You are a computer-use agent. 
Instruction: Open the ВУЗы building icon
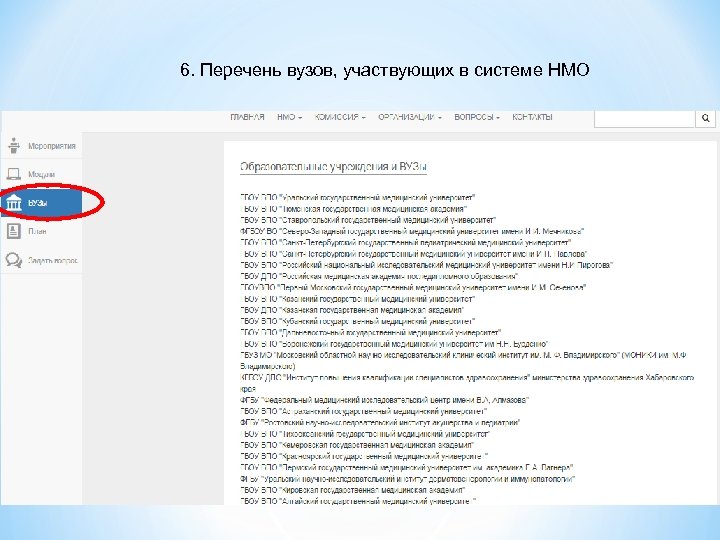(x=14, y=202)
